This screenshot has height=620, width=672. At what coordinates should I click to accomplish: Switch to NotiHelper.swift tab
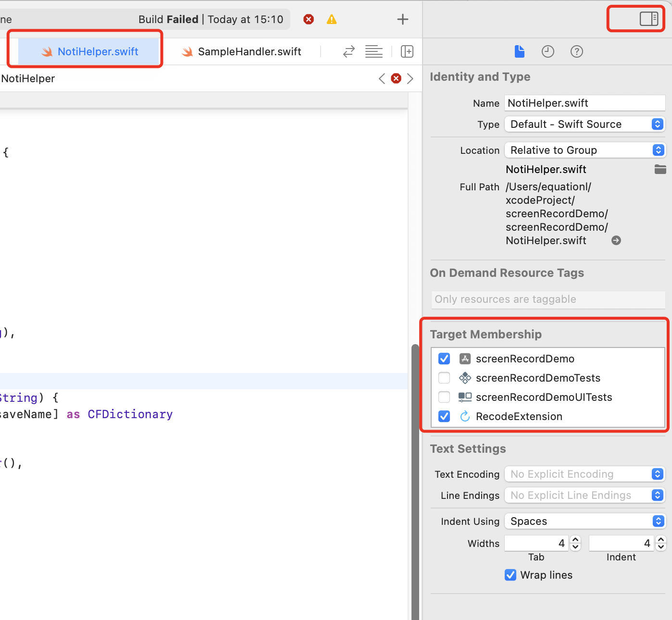[89, 51]
